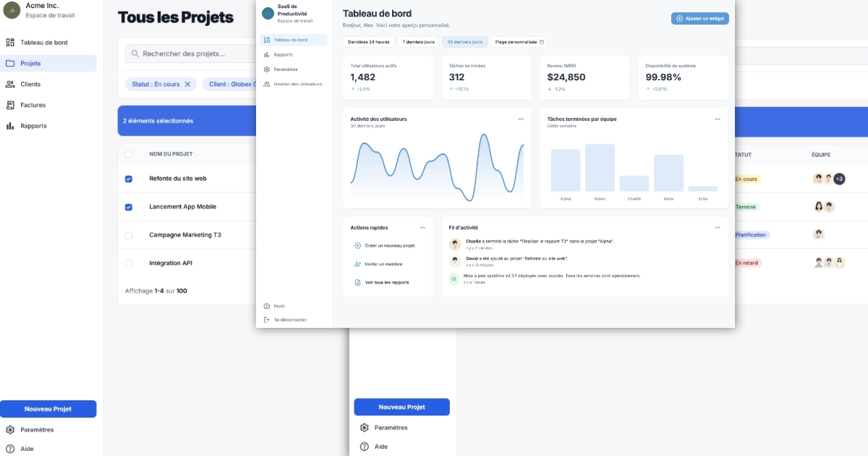
Task: Click David's avatar in Fil d'activité
Action: (x=455, y=261)
